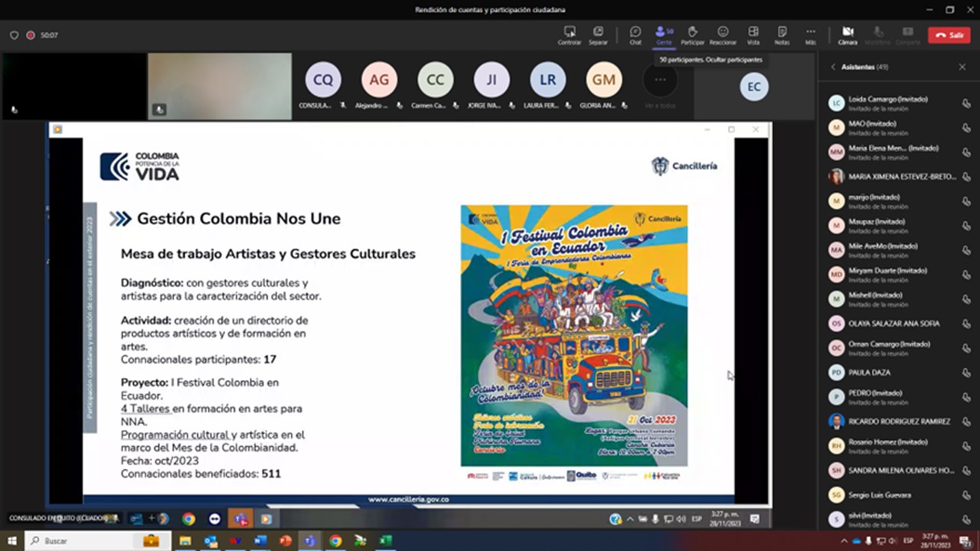Select Mile AveMo (Invitado) attendee
The width and height of the screenshot is (980, 551).
pos(899,249)
